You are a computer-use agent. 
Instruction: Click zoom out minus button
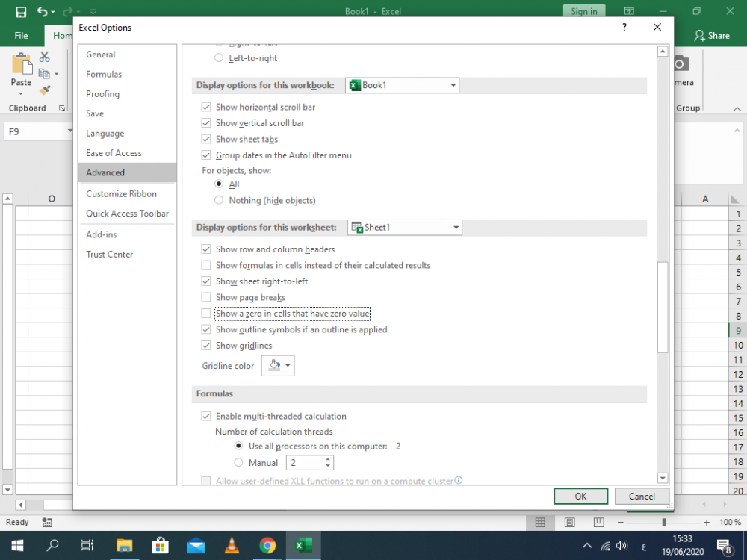tap(620, 523)
